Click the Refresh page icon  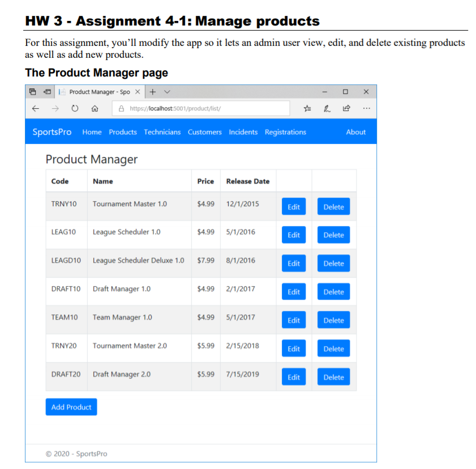(x=75, y=108)
